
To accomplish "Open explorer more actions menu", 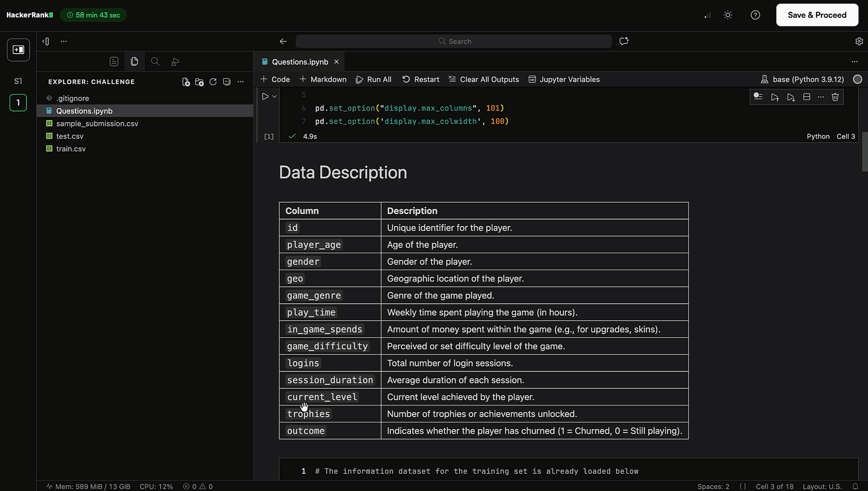I will (241, 82).
